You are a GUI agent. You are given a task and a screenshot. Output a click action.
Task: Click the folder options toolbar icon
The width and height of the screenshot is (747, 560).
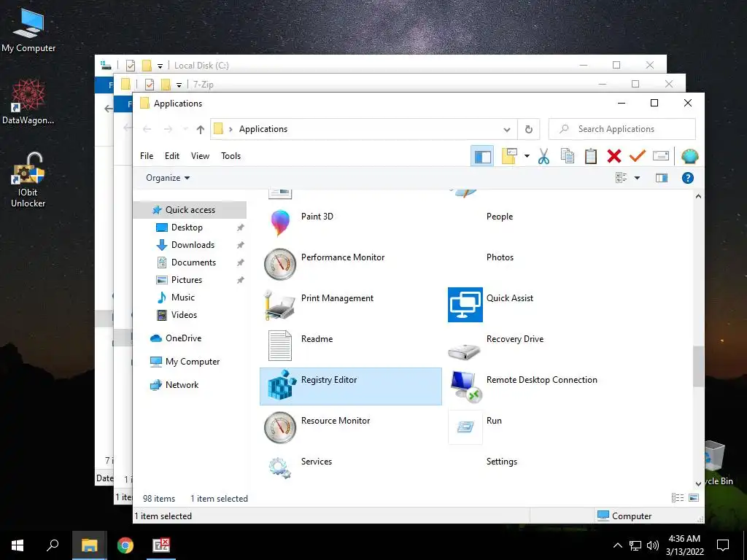(509, 156)
